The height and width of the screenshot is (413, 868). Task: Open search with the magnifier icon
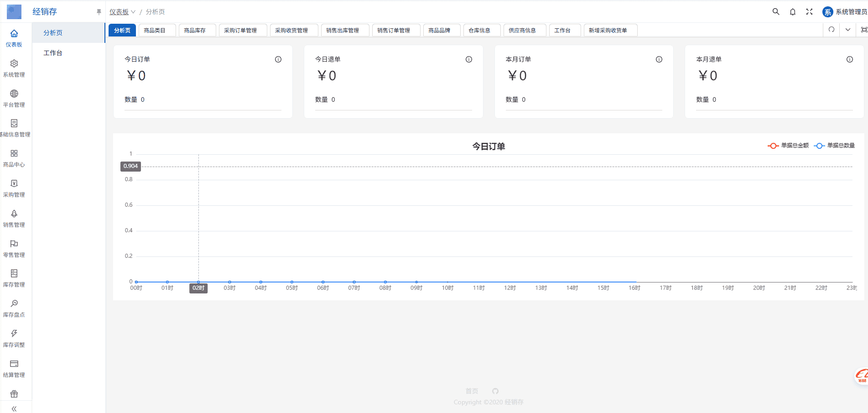776,12
